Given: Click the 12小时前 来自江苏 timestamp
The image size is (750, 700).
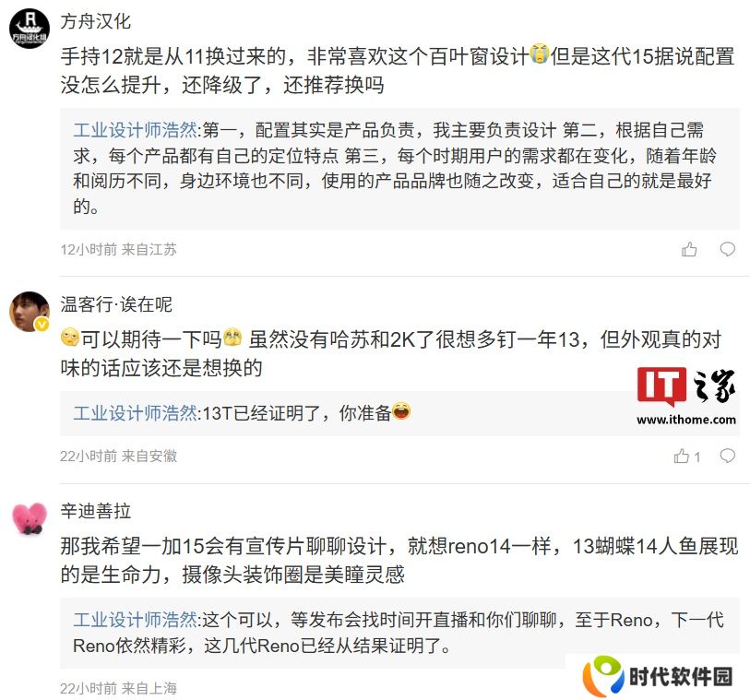Looking at the screenshot, I should pos(119,250).
